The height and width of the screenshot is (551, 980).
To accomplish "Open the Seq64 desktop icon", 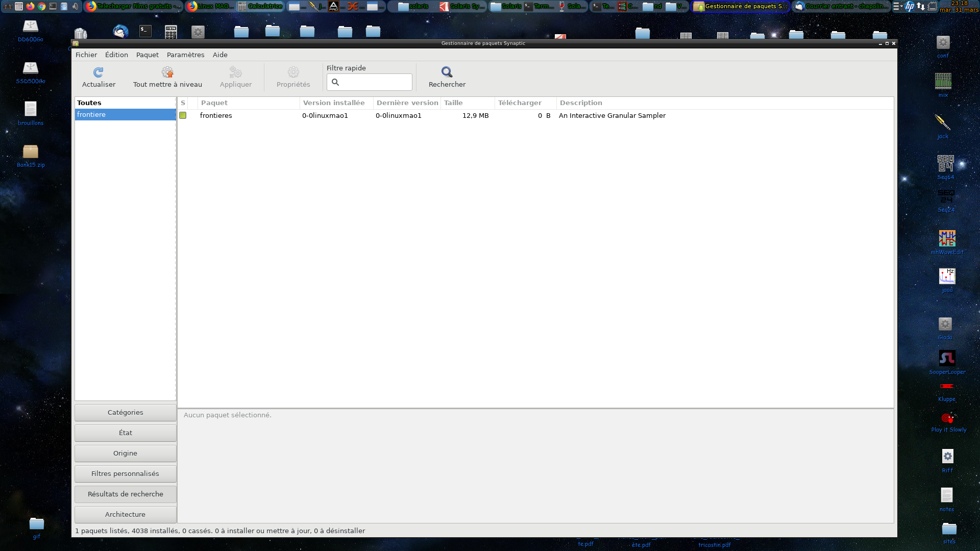I will tap(945, 164).
